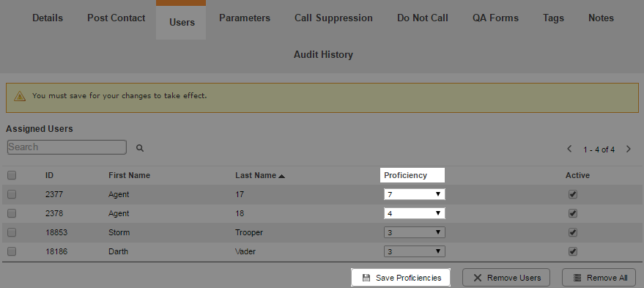Image resolution: width=644 pixels, height=288 pixels.
Task: Toggle Active checkbox for Storm Trooper
Action: coord(573,232)
